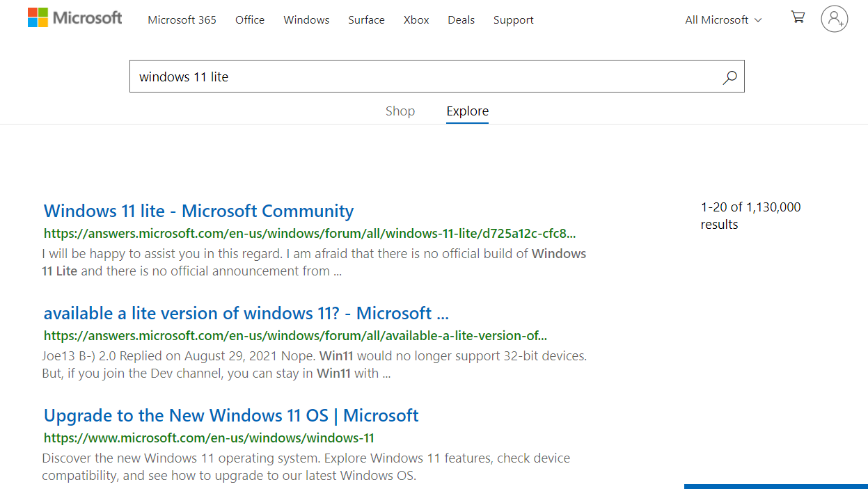Open Xbox in top navigation
This screenshot has width=868, height=489.
click(416, 20)
